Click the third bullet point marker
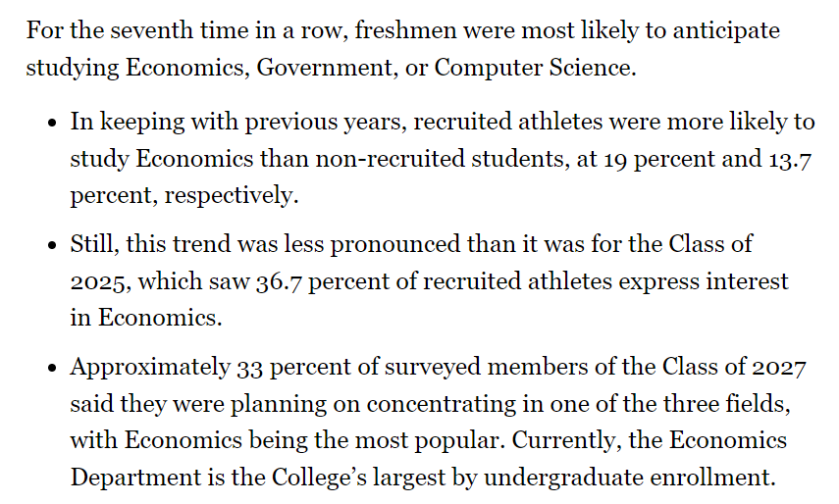Viewport: 839px width, 504px height. [52, 368]
